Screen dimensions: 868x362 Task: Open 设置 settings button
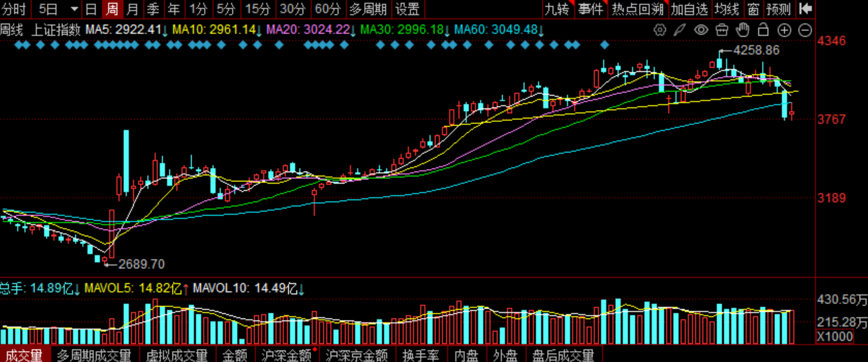coord(408,9)
